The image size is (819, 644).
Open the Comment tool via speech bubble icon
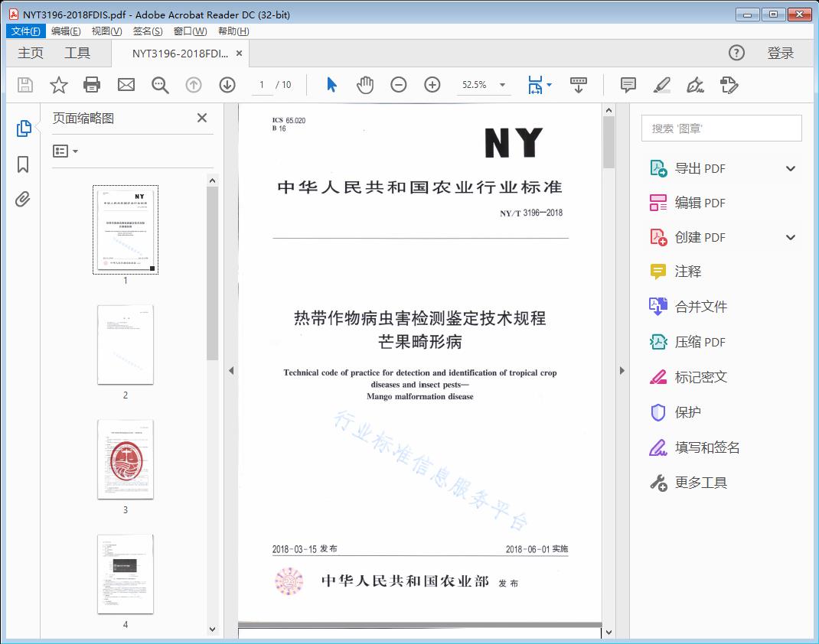[628, 85]
